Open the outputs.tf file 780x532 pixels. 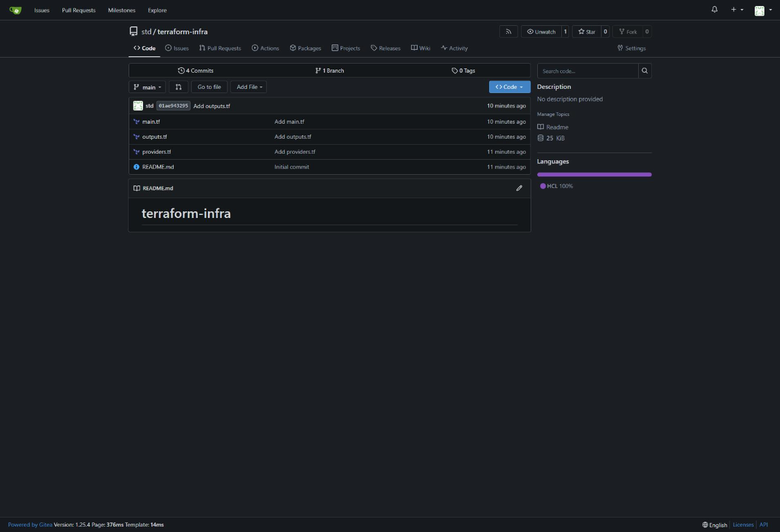[x=154, y=137]
